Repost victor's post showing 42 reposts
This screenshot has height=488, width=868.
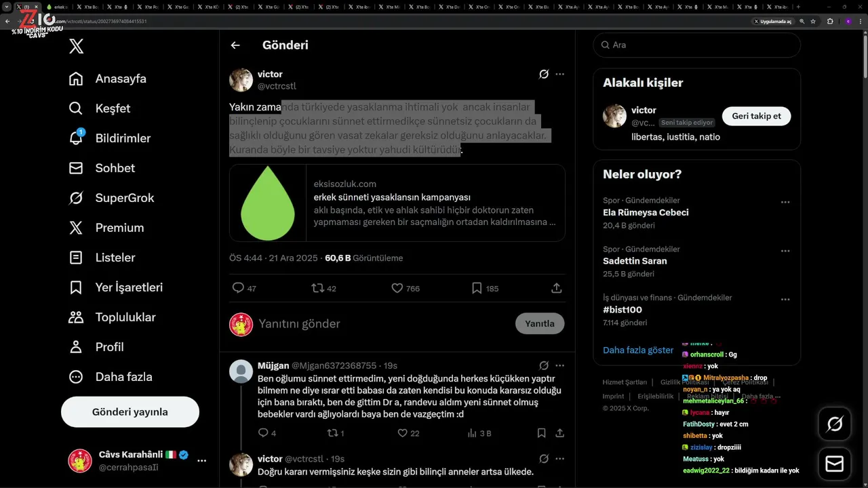(x=317, y=288)
